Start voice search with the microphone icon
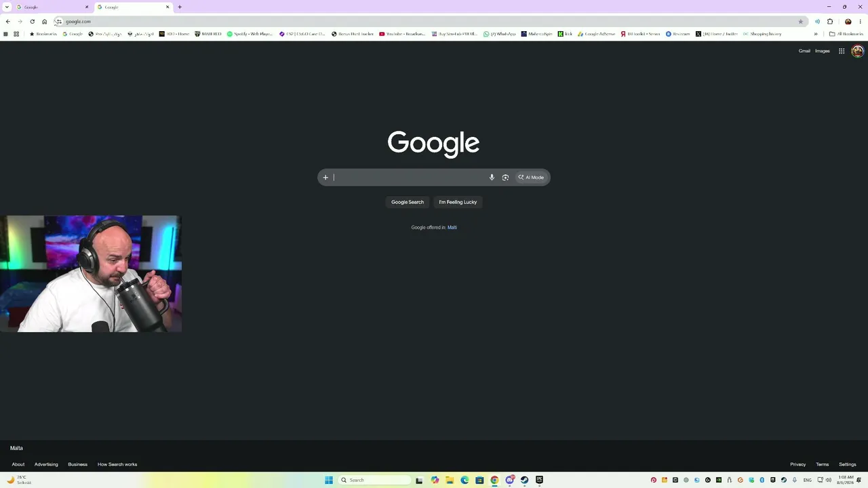868x488 pixels. (492, 178)
